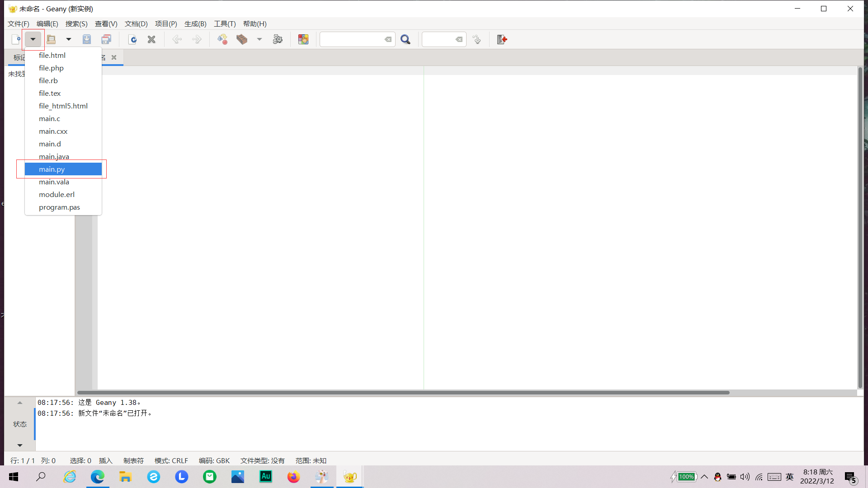Screen dimensions: 868x488
Task: Open Firefox from the taskbar
Action: (293, 477)
